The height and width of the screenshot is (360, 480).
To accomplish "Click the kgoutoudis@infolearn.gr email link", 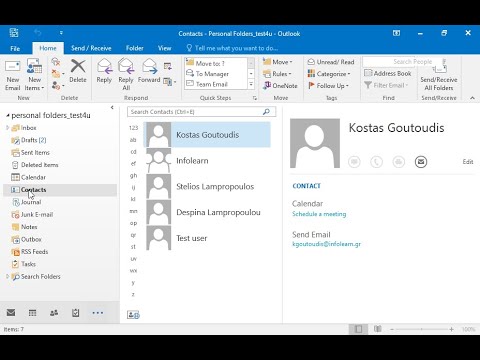I will (326, 244).
